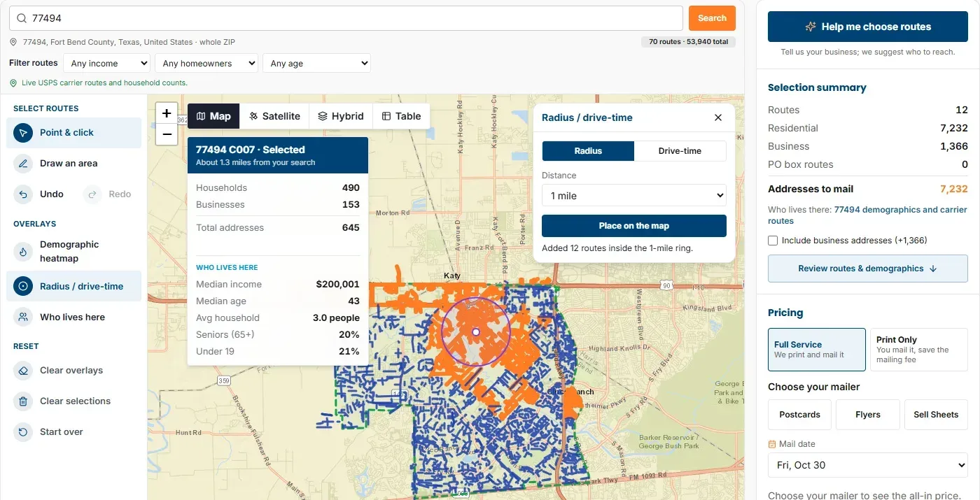Click Help me choose routes button
The image size is (980, 500).
click(x=868, y=27)
